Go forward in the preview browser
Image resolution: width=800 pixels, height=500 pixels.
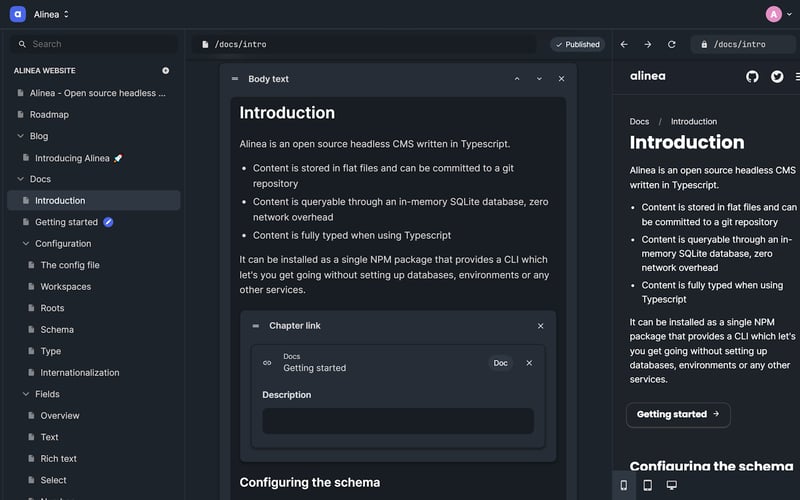[x=647, y=44]
